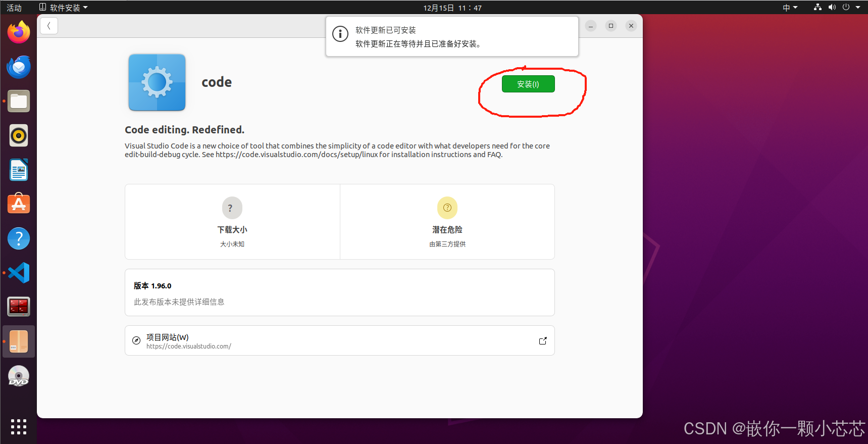Click the info icon in the update notification
The image size is (868, 444).
[x=340, y=34]
